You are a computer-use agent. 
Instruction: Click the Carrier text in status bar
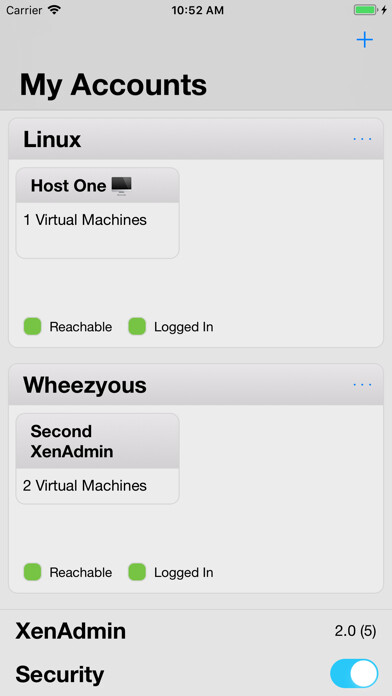pos(24,10)
